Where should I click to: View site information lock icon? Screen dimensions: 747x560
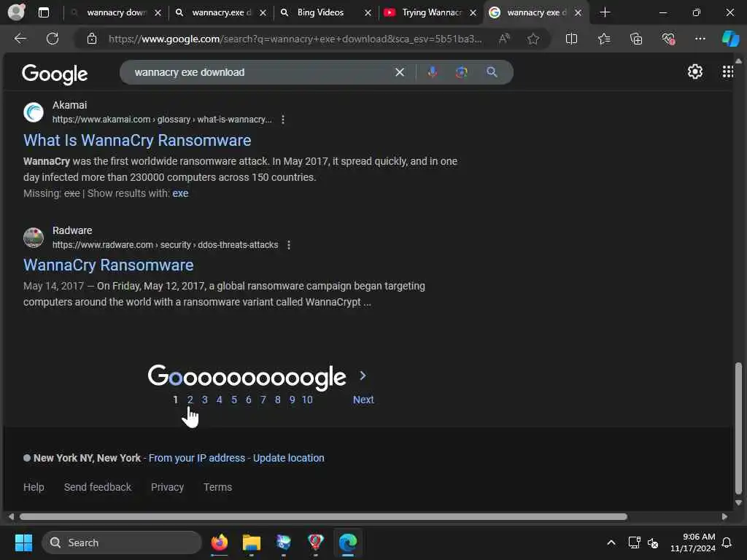click(92, 39)
